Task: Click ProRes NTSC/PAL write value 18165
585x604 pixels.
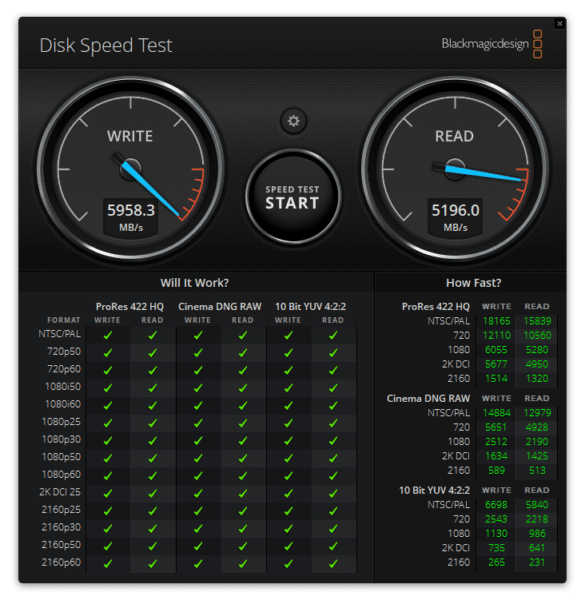Action: (x=496, y=321)
